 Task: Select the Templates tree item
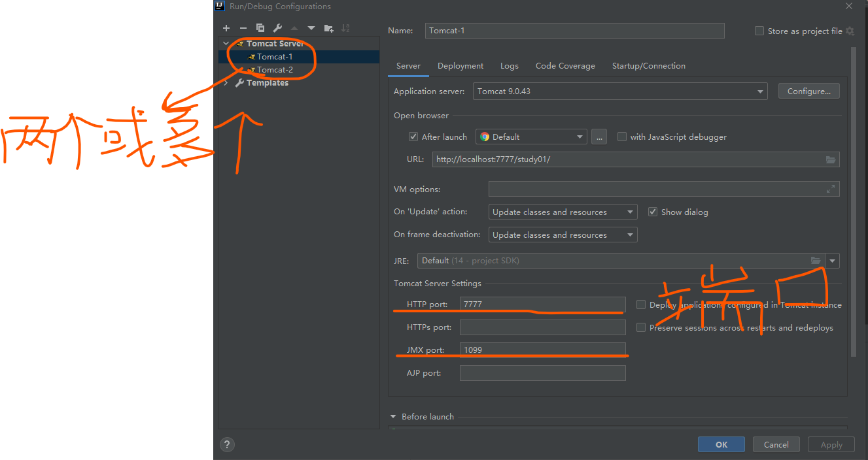(299, 83)
